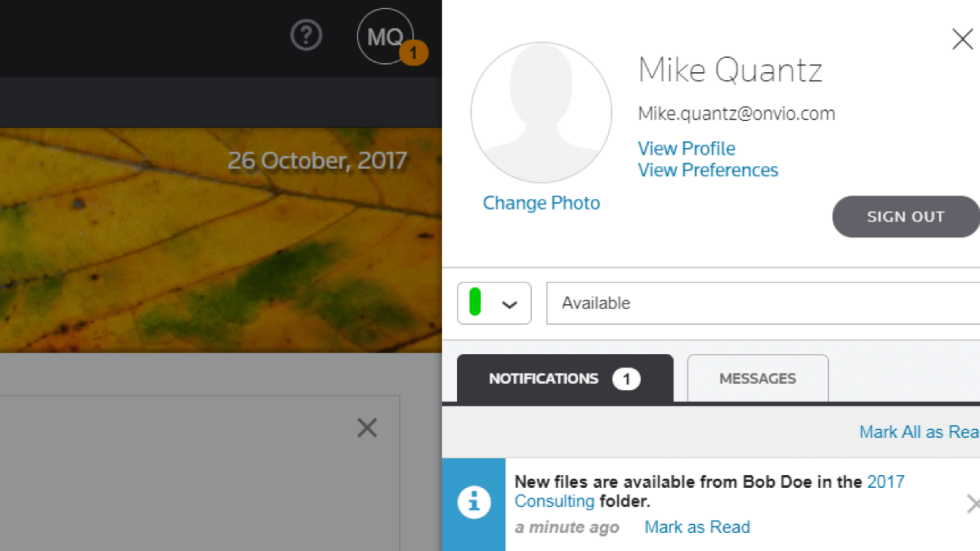The image size is (980, 551).
Task: Click the green availability status indicator
Action: (475, 302)
